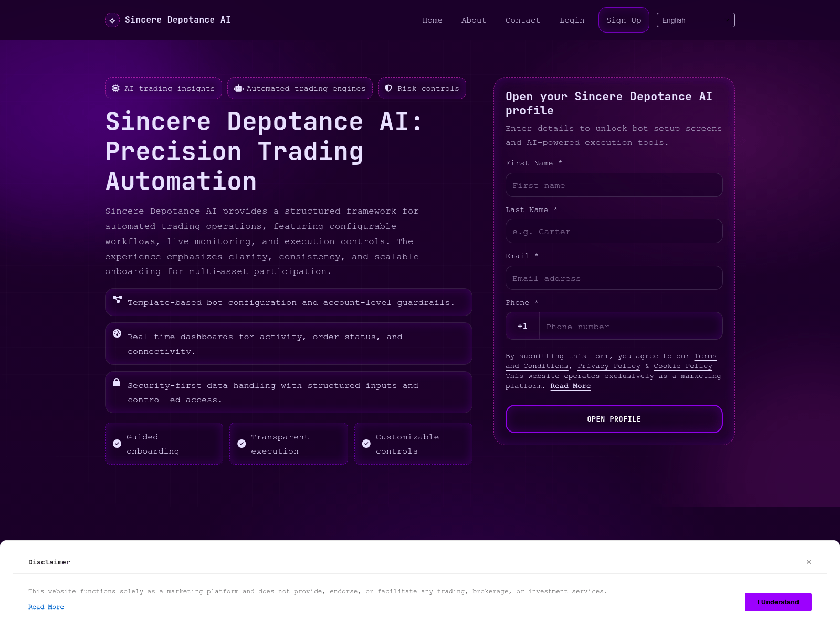This screenshot has width=840, height=630.
Task: Open the About page from navigation
Action: [474, 20]
